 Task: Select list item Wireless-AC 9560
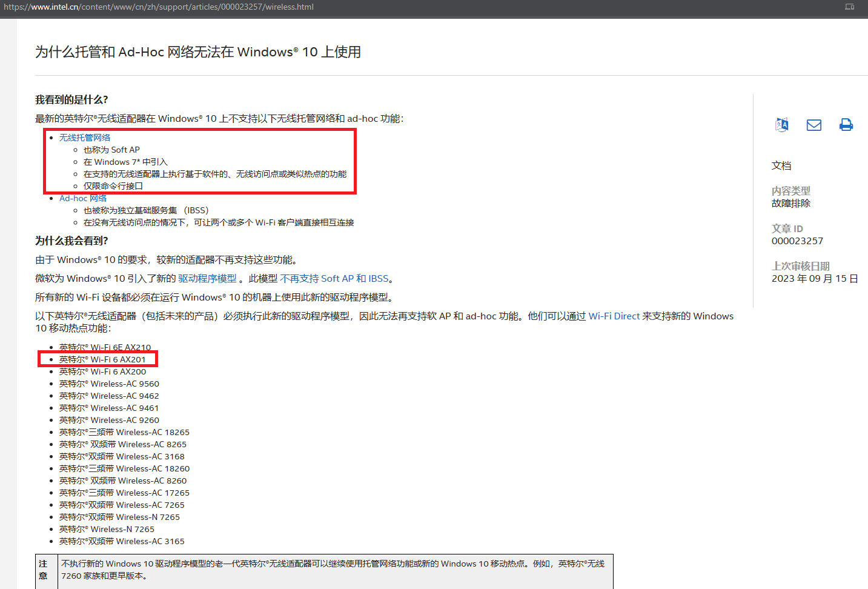click(x=109, y=384)
